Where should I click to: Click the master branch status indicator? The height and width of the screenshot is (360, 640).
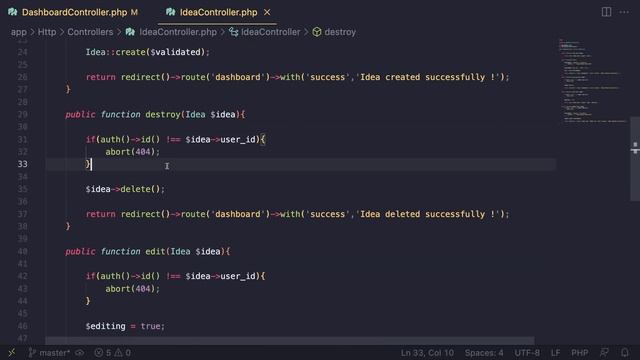49,353
